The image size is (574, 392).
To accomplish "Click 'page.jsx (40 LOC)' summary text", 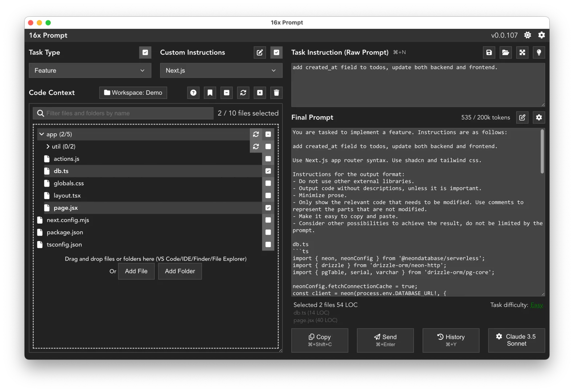I will tap(316, 320).
